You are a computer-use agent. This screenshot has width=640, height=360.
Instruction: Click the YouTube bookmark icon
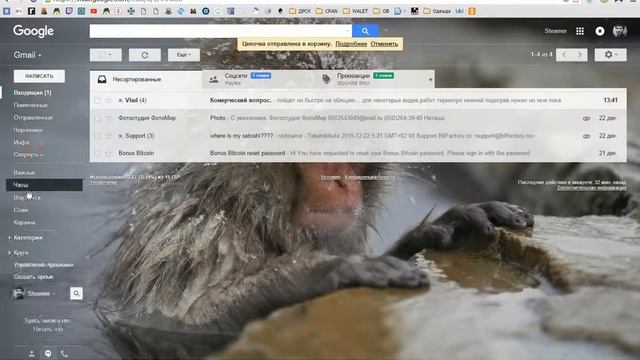94,11
